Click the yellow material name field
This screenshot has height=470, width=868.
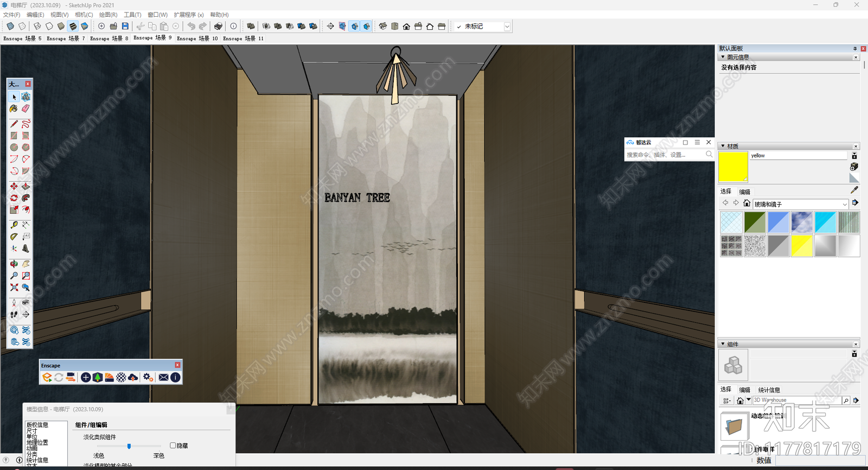point(799,155)
